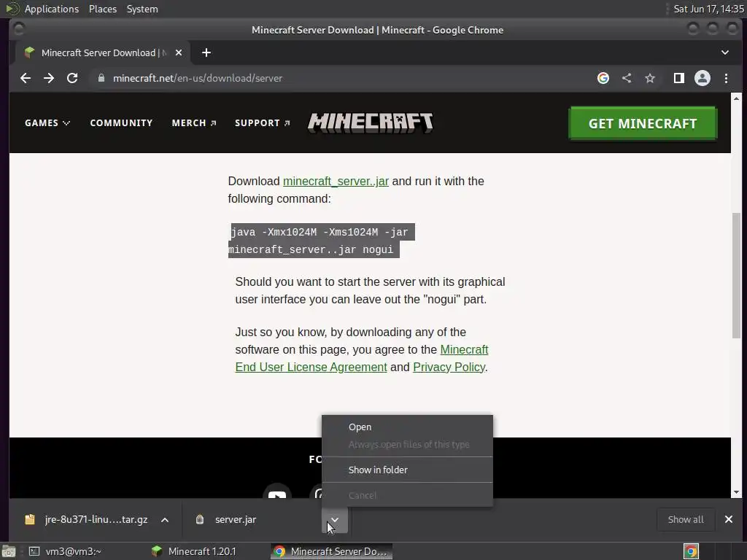Click Chrome tray icon in bottom panel
This screenshot has width=747, height=560.
[691, 551]
